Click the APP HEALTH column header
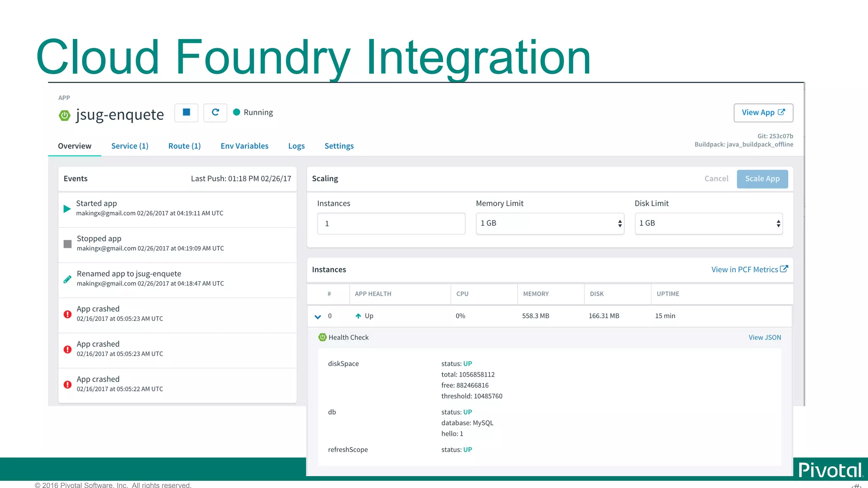 pos(373,294)
